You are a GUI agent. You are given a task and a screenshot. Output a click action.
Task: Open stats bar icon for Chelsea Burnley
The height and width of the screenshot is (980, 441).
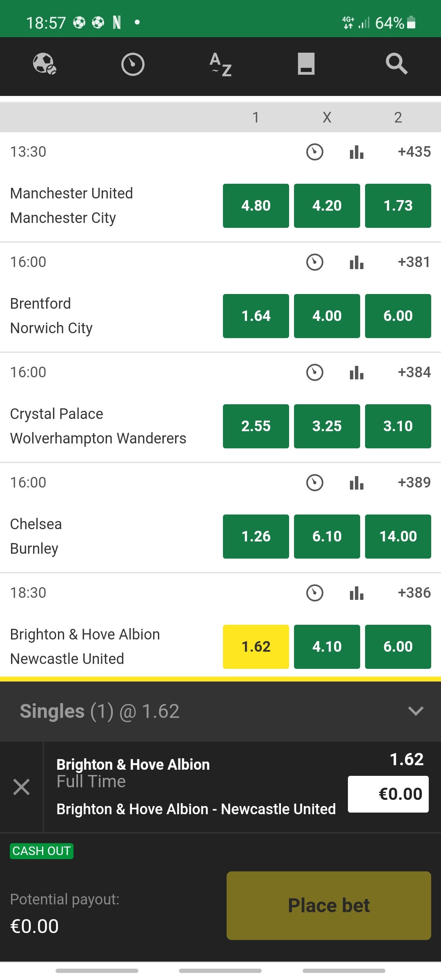coord(356,483)
